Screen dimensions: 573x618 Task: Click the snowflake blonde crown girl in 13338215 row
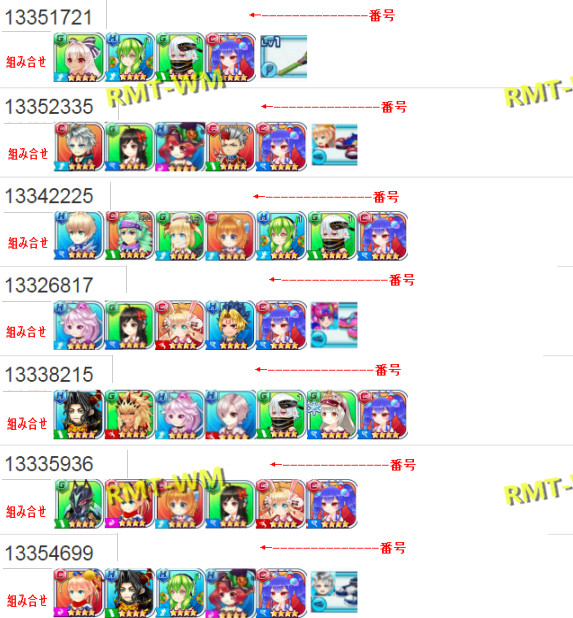click(331, 415)
